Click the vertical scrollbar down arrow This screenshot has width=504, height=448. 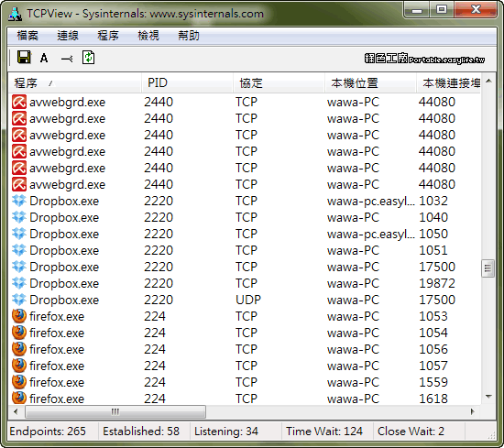point(488,397)
